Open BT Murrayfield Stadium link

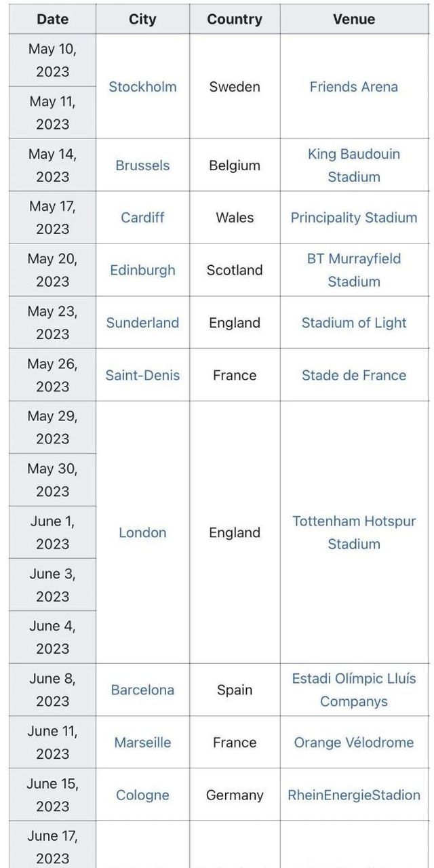[353, 270]
